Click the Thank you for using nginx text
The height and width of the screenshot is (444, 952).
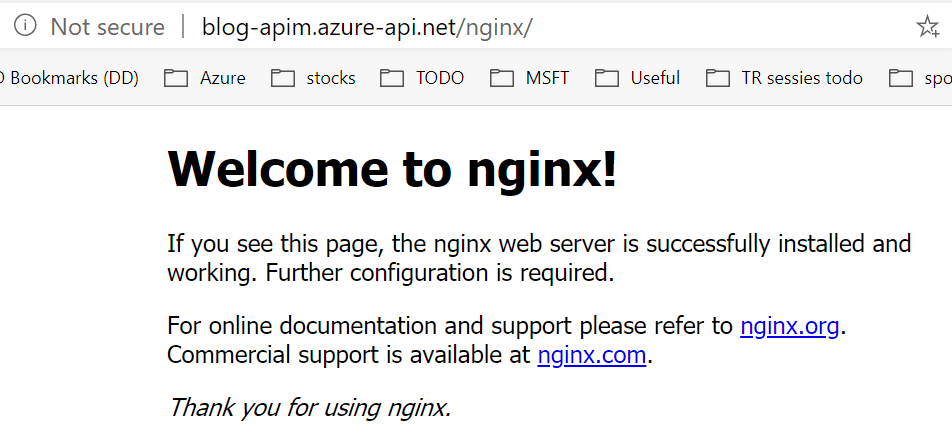(x=309, y=407)
